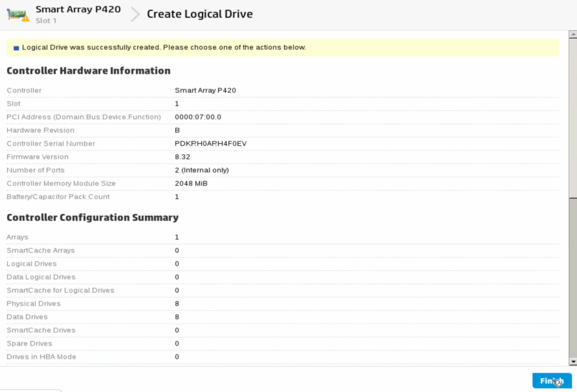Click the Number of Ports label
Viewport: 577px width, 392px height.
click(x=35, y=170)
